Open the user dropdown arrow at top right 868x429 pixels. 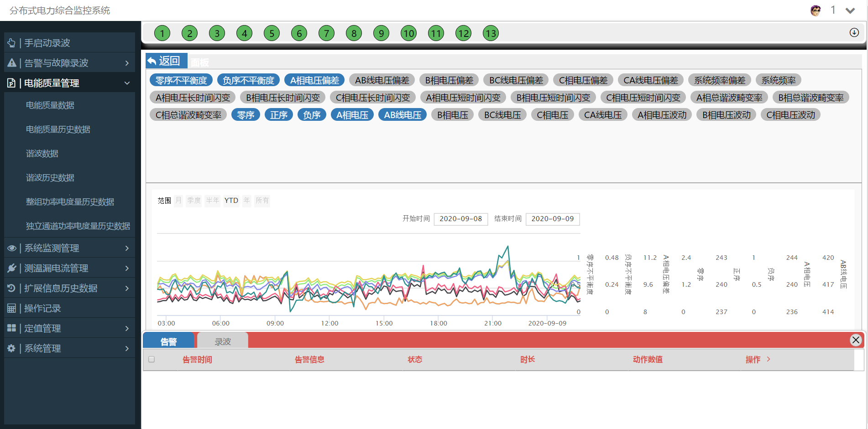pos(850,10)
